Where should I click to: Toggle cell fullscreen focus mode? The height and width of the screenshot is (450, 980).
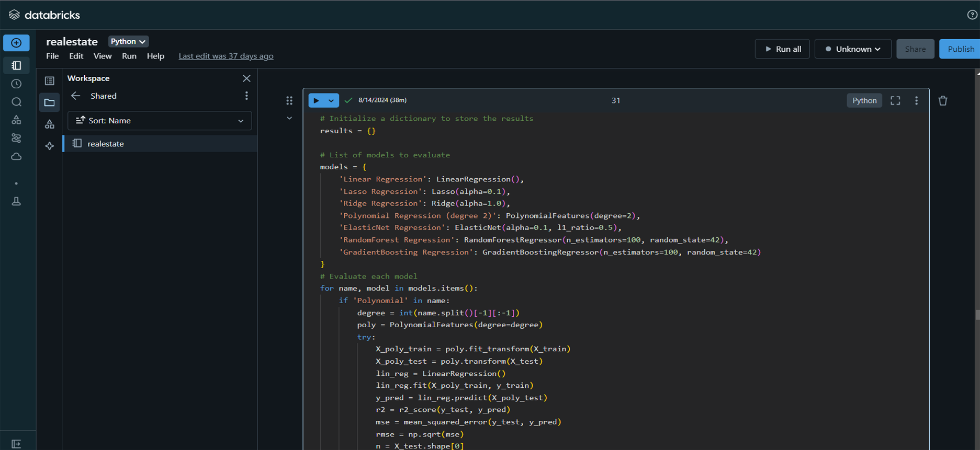coord(895,101)
